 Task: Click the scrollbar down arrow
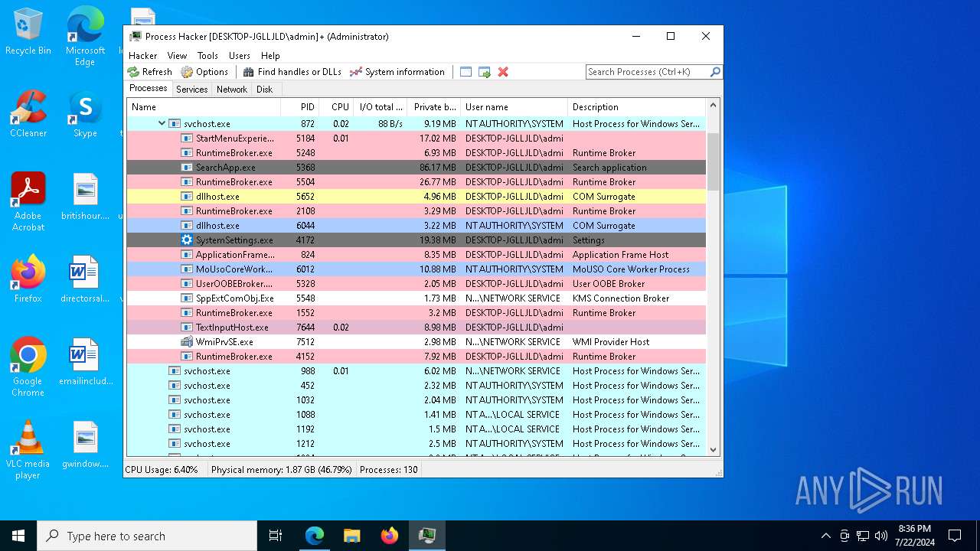point(714,450)
